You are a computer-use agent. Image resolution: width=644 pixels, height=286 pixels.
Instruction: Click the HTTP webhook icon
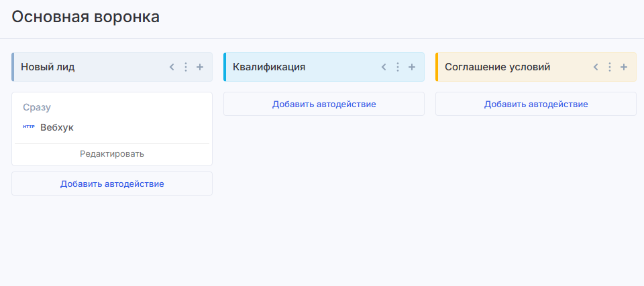29,127
